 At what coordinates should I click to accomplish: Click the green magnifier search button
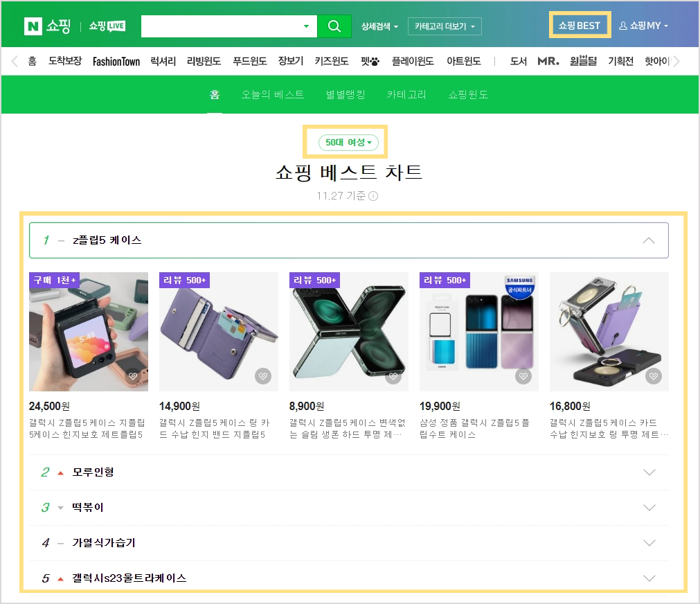[x=334, y=26]
